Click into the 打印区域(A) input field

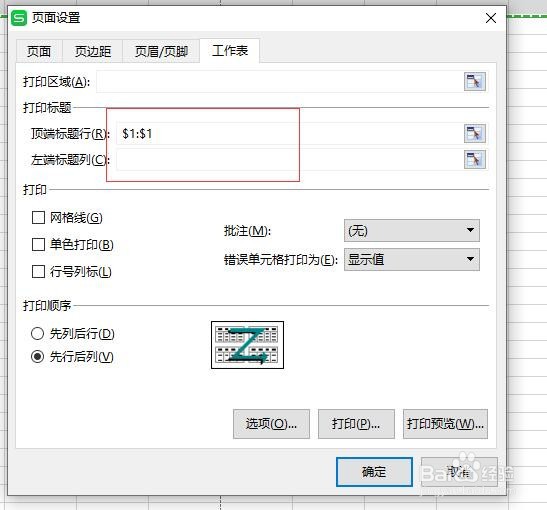pos(279,82)
